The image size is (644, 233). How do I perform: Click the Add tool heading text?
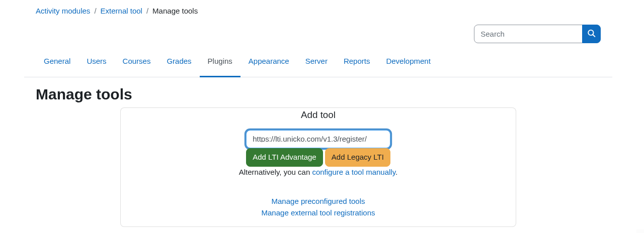[318, 114]
